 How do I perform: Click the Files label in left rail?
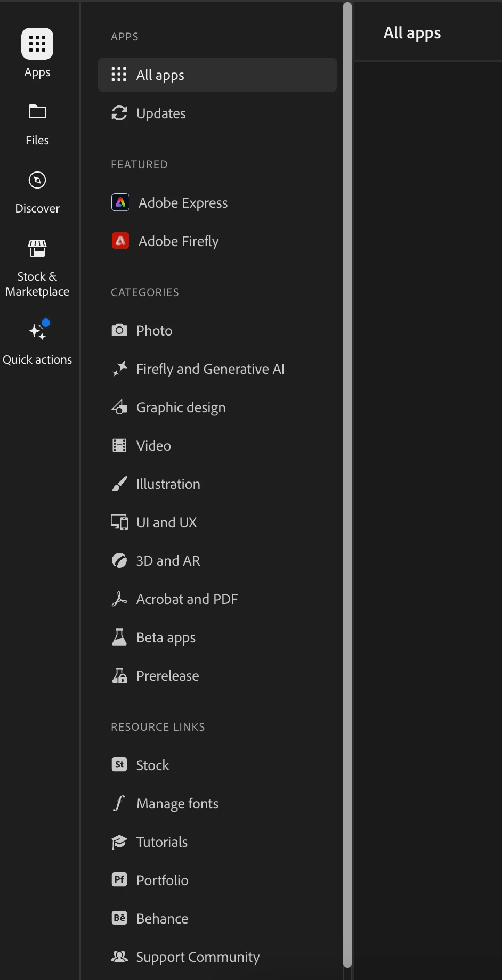point(37,140)
